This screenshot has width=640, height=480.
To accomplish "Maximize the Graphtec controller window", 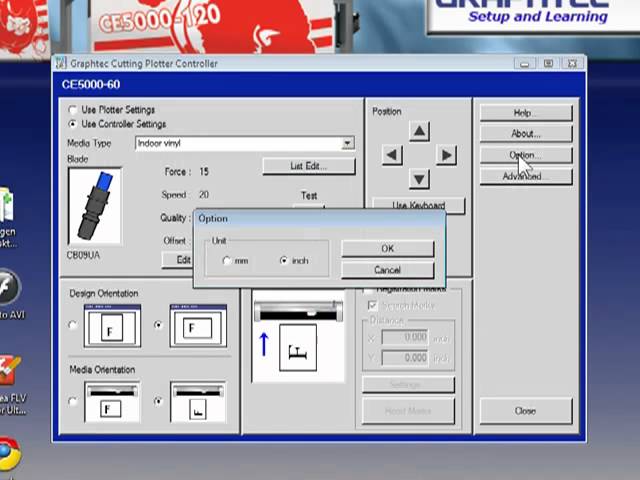I will pos(548,63).
